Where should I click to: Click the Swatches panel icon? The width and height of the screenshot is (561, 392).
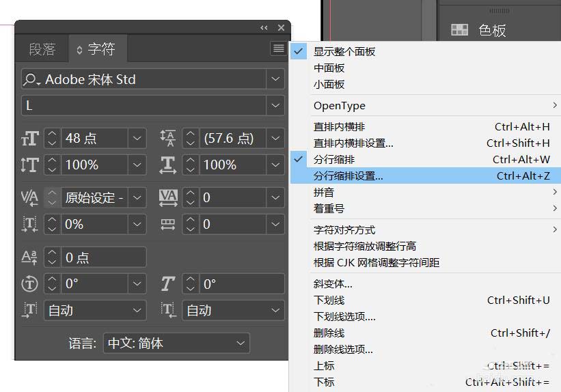(x=460, y=30)
